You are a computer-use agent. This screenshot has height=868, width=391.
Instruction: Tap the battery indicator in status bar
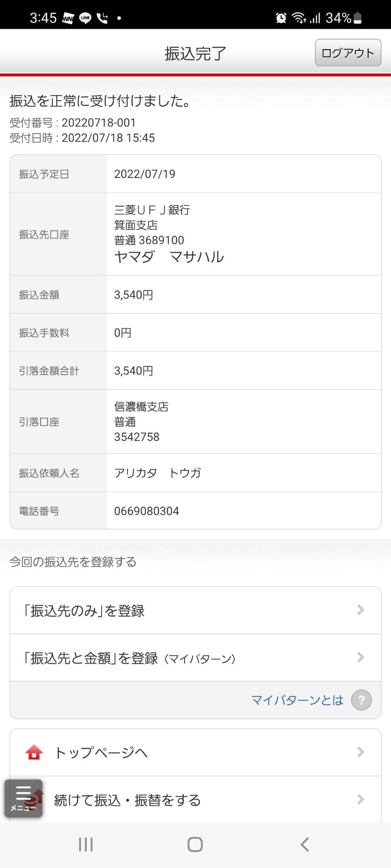tap(358, 18)
